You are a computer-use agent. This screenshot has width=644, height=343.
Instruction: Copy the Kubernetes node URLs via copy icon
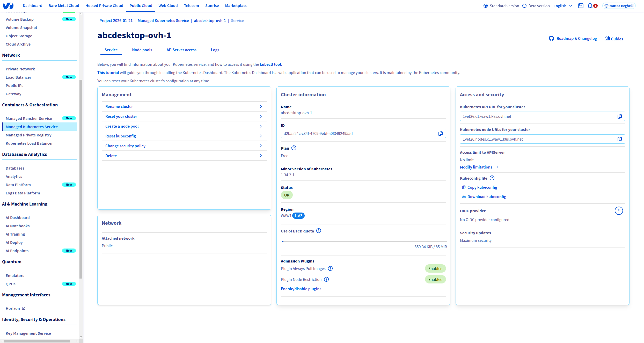[620, 139]
